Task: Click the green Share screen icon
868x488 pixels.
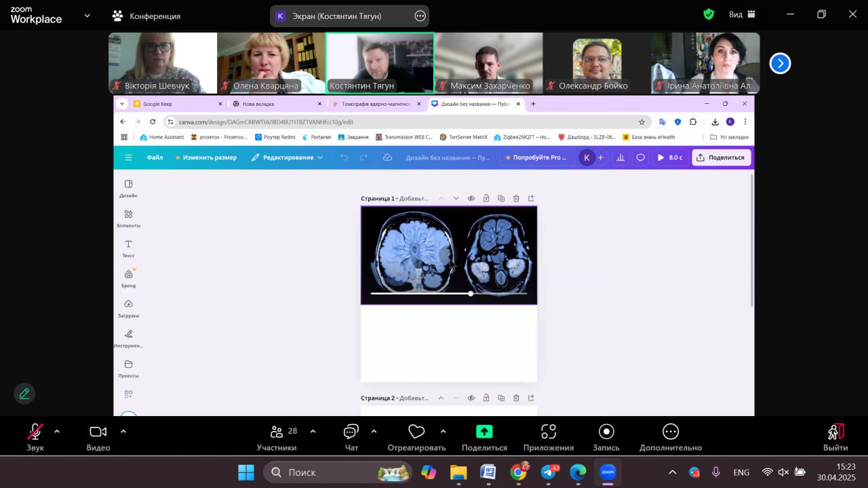Action: coord(484,432)
